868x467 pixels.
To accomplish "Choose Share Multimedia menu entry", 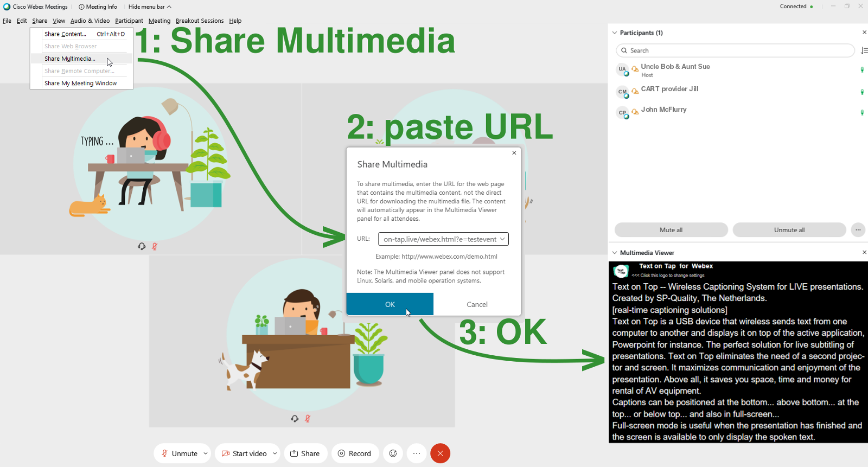I will pyautogui.click(x=81, y=59).
